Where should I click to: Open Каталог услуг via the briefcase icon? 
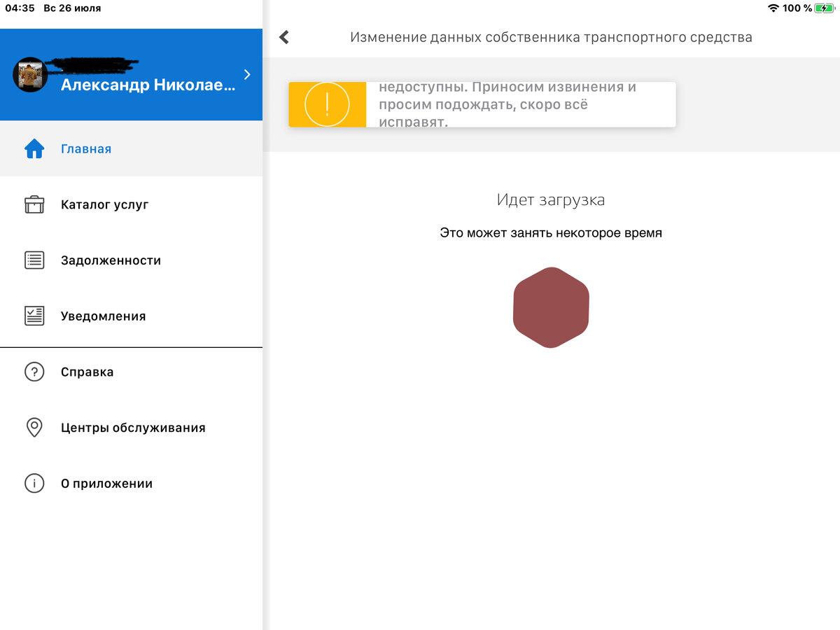tap(34, 204)
